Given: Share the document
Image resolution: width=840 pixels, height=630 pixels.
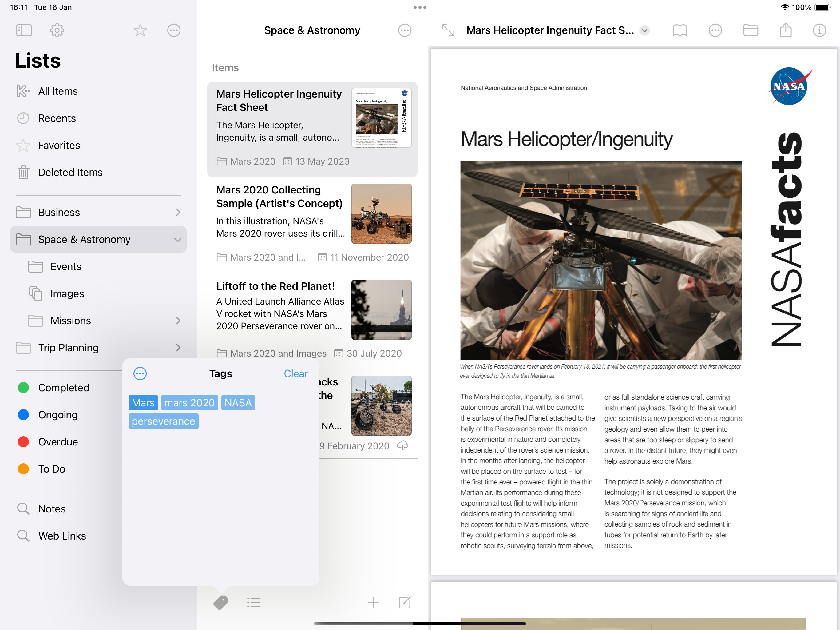Looking at the screenshot, I should pyautogui.click(x=786, y=30).
